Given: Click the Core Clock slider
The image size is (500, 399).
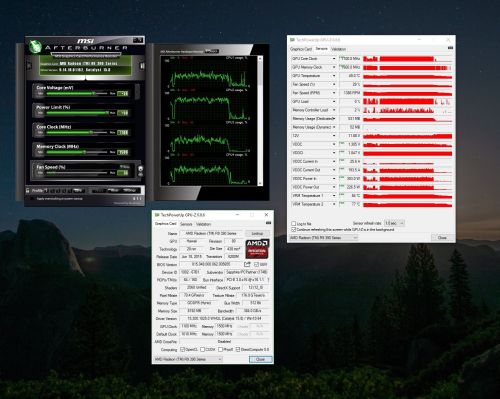Looking at the screenshot, I should (x=77, y=132).
